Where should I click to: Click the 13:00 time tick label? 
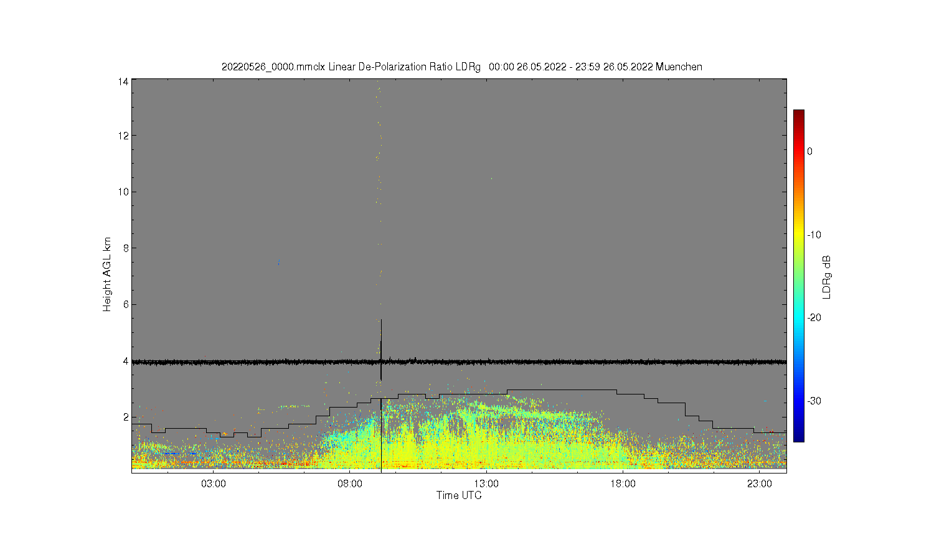click(486, 483)
